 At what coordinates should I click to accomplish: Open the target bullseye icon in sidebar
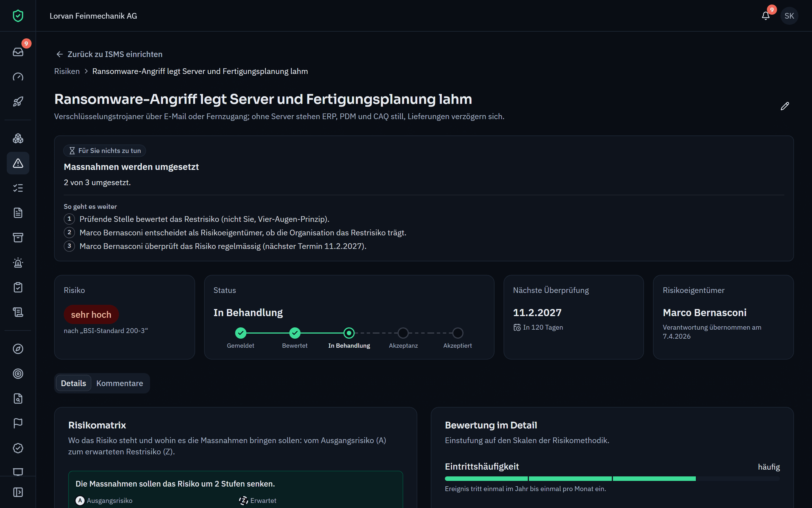(x=18, y=374)
